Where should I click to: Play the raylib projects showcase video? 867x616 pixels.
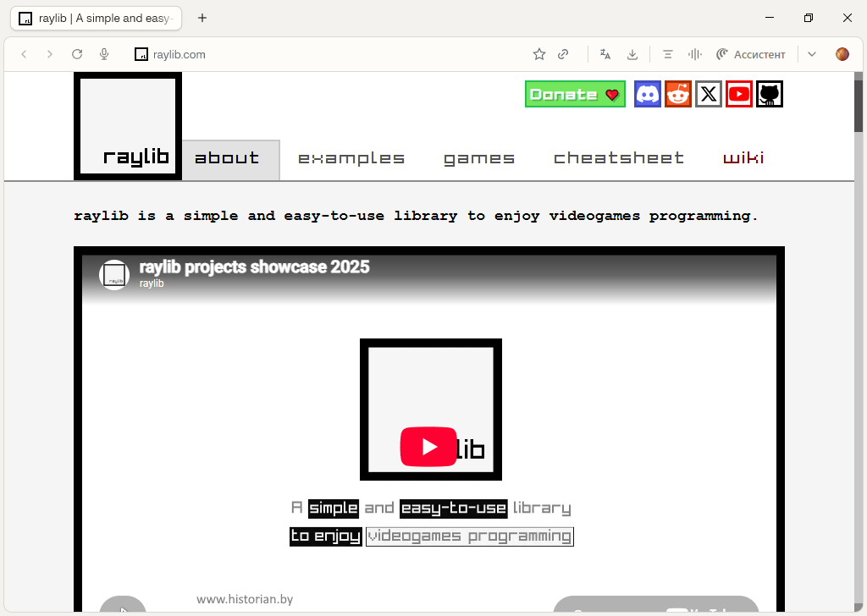click(428, 447)
